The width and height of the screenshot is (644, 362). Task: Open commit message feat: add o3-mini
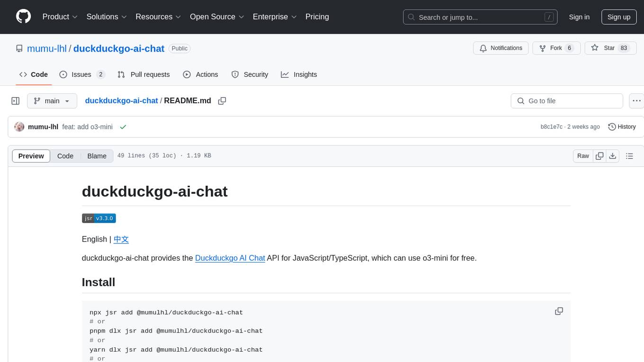pos(88,127)
